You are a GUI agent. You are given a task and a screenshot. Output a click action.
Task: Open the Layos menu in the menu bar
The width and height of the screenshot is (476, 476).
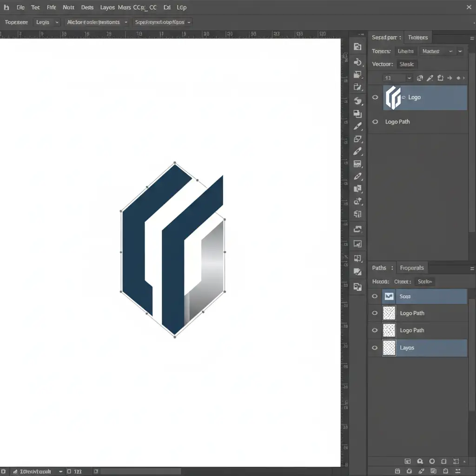(107, 7)
